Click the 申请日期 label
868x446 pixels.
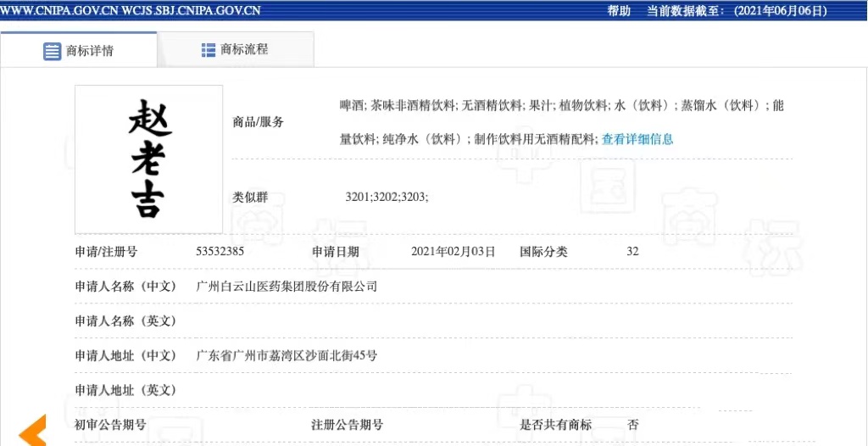point(336,252)
